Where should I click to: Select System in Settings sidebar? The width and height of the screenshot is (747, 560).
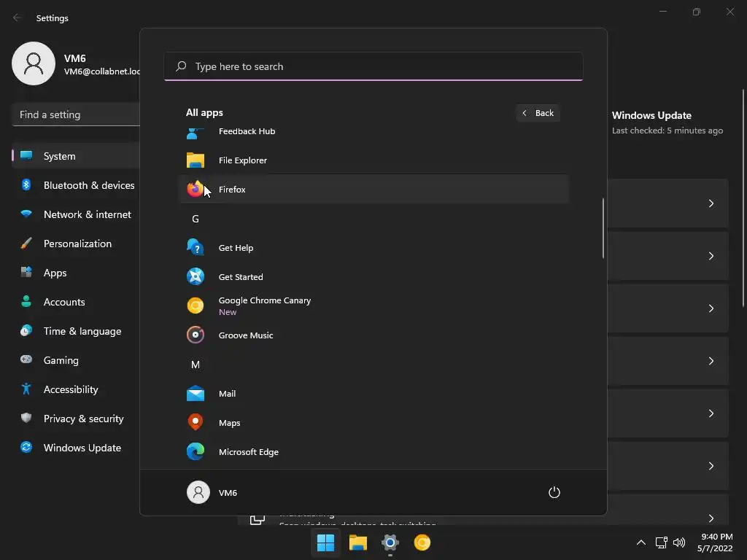(x=76, y=156)
